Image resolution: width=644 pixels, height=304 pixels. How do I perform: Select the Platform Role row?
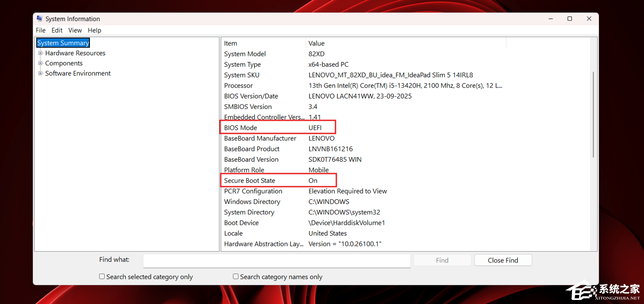(x=364, y=170)
